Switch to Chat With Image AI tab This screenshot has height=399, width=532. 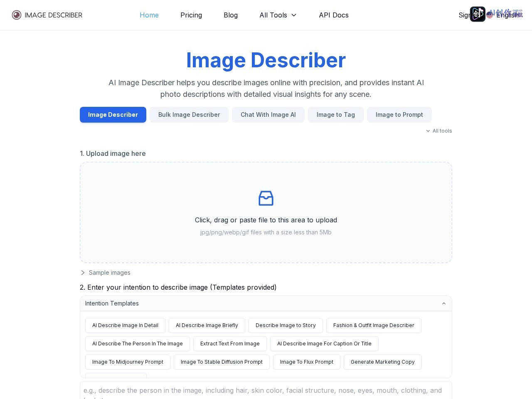(x=268, y=115)
